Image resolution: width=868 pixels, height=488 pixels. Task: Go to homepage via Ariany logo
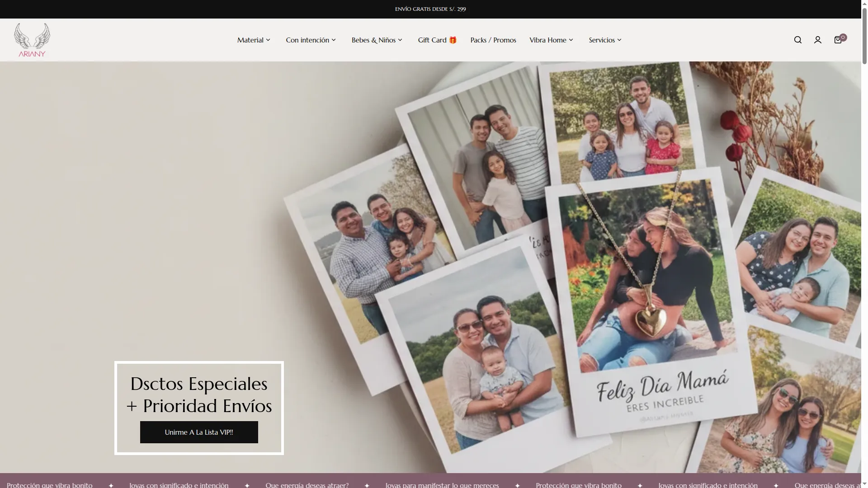(32, 40)
